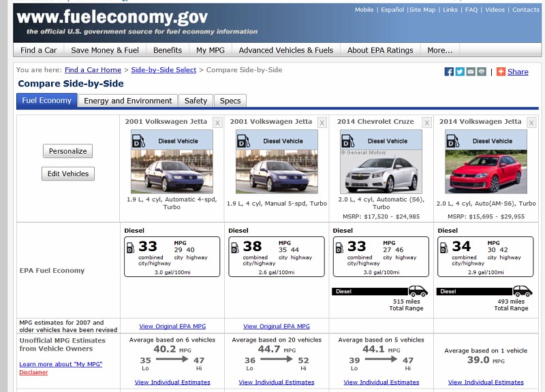Click car icon above 515 miles range
Image resolution: width=545 pixels, height=392 pixels.
(x=418, y=291)
